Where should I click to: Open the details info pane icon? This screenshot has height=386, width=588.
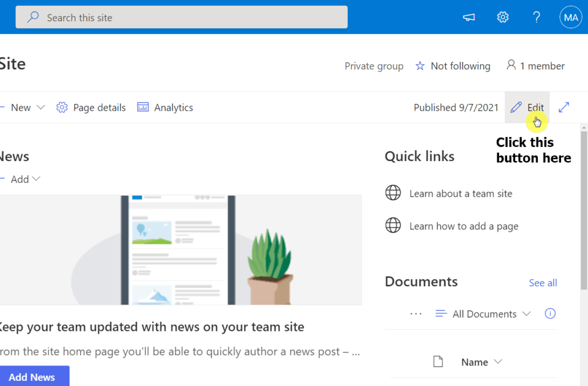click(550, 313)
